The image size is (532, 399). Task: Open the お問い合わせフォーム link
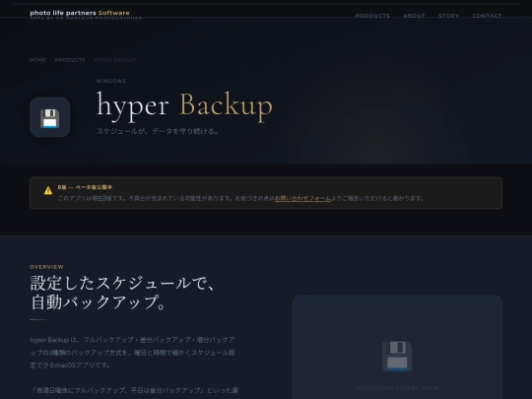pyautogui.click(x=302, y=198)
